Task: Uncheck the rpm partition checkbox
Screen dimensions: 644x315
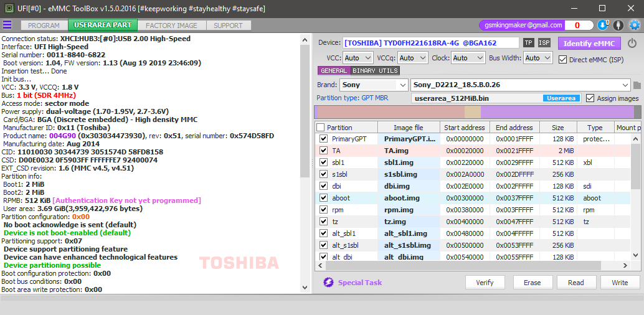Action: 323,210
